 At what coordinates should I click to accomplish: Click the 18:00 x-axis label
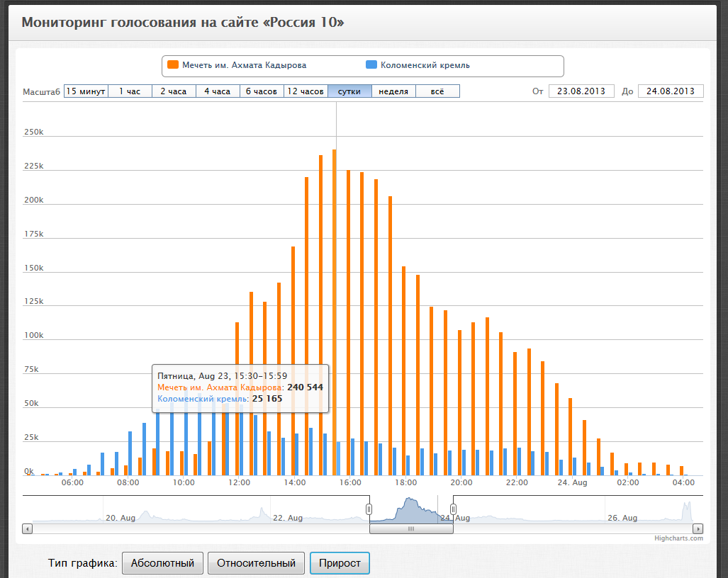pyautogui.click(x=405, y=482)
